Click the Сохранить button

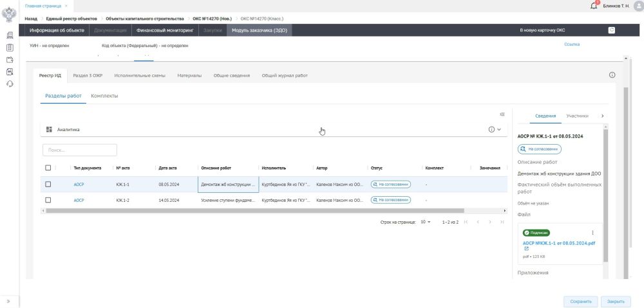point(580,301)
